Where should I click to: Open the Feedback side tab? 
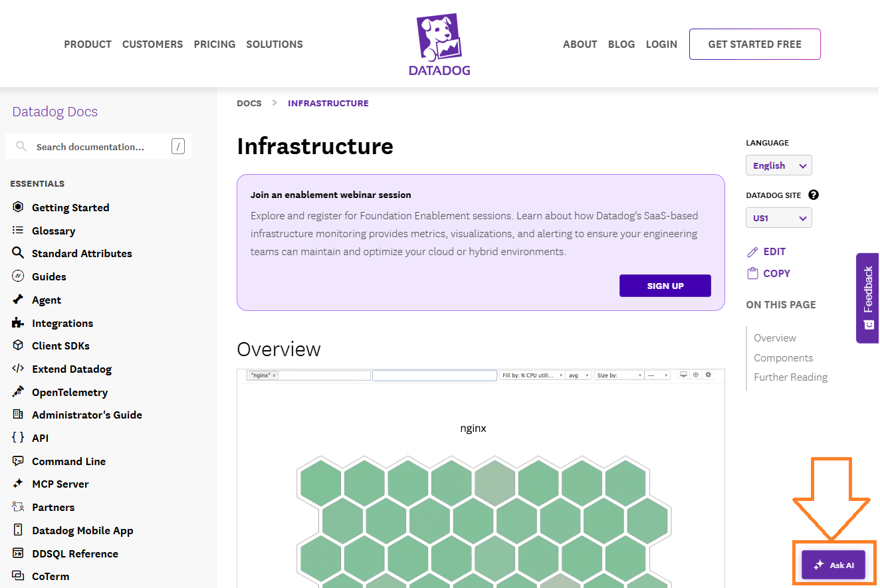(x=867, y=298)
